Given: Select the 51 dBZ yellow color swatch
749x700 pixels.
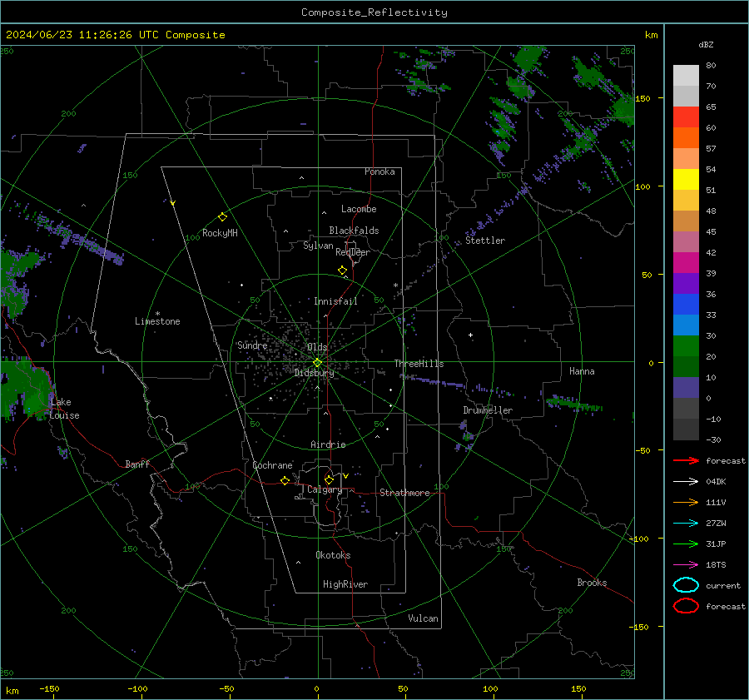Looking at the screenshot, I should click(686, 179).
